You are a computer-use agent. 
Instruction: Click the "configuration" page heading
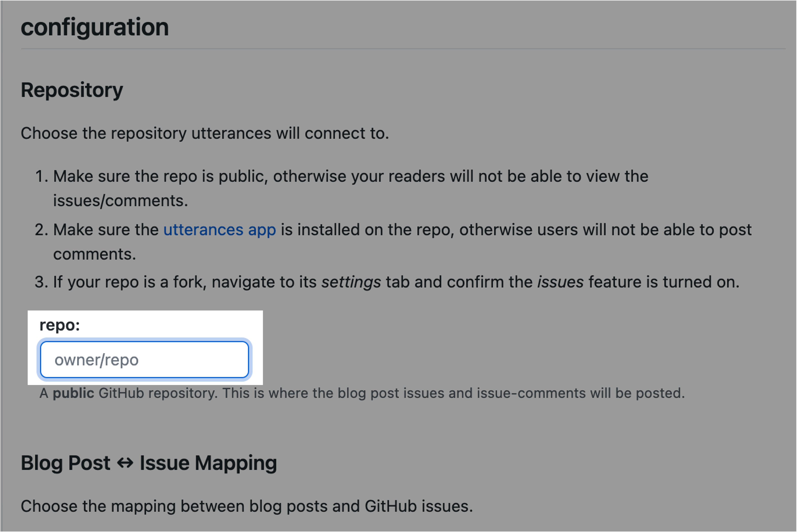coord(95,27)
